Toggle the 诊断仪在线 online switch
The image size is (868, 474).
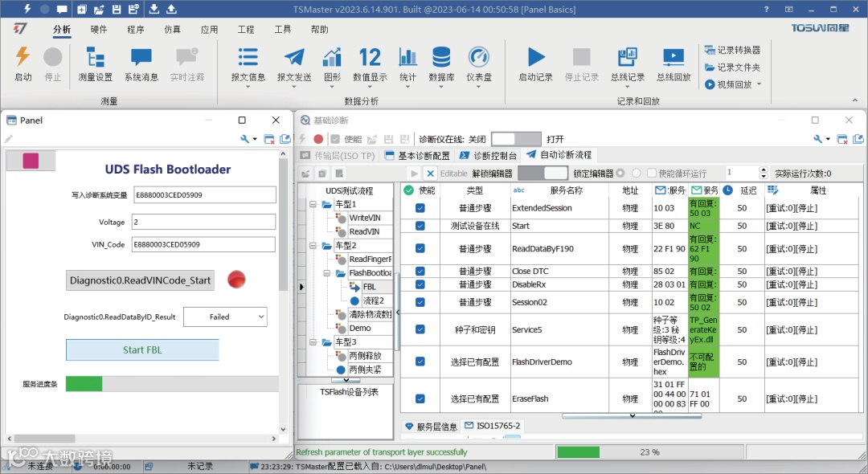pos(516,139)
